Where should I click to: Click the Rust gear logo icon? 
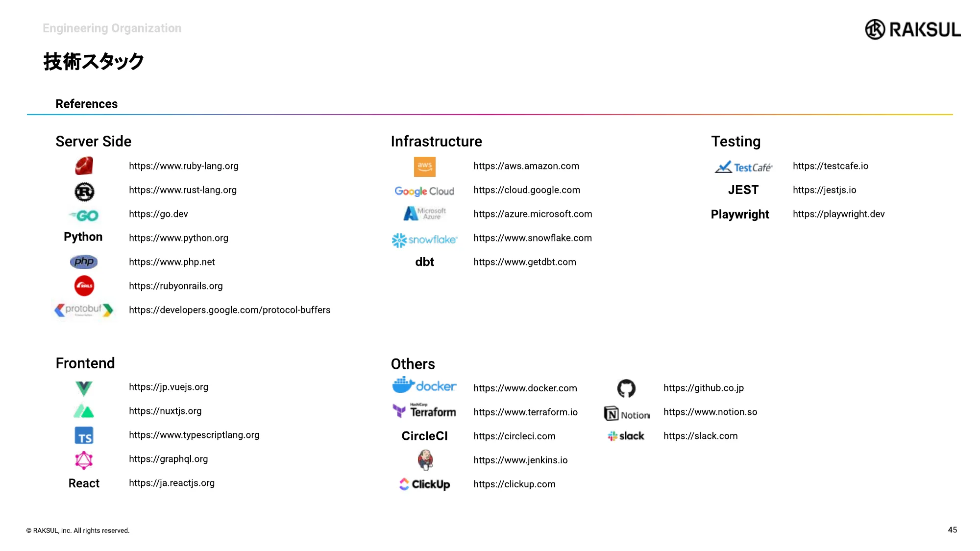pyautogui.click(x=84, y=192)
